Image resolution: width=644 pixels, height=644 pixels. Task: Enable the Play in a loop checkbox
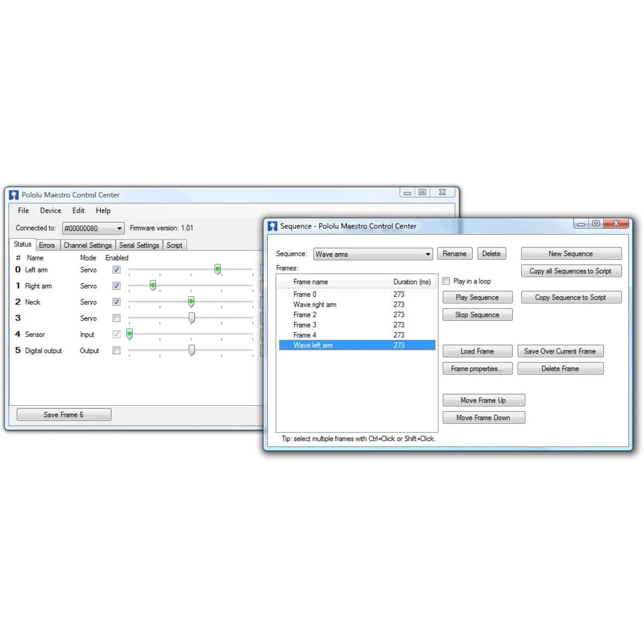[x=446, y=281]
